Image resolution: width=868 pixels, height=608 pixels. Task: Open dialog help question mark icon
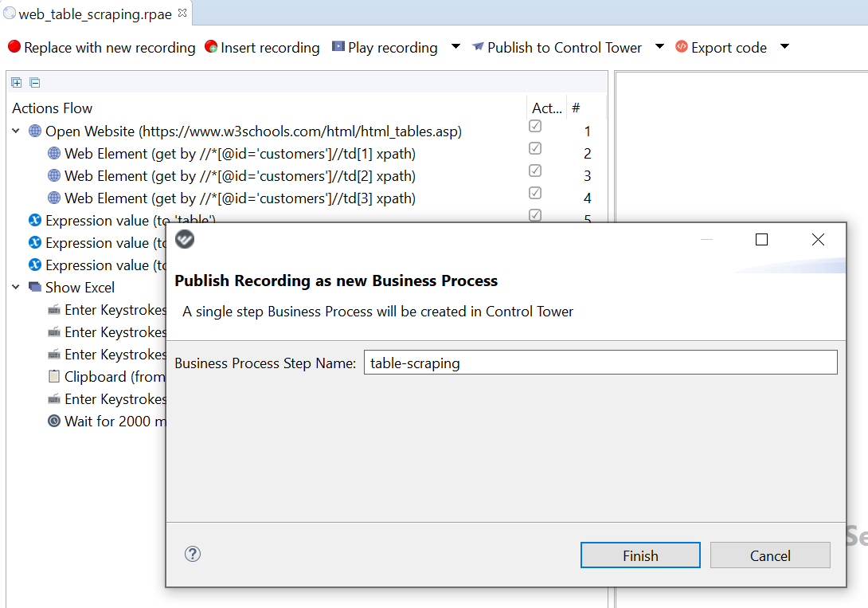[x=193, y=554]
